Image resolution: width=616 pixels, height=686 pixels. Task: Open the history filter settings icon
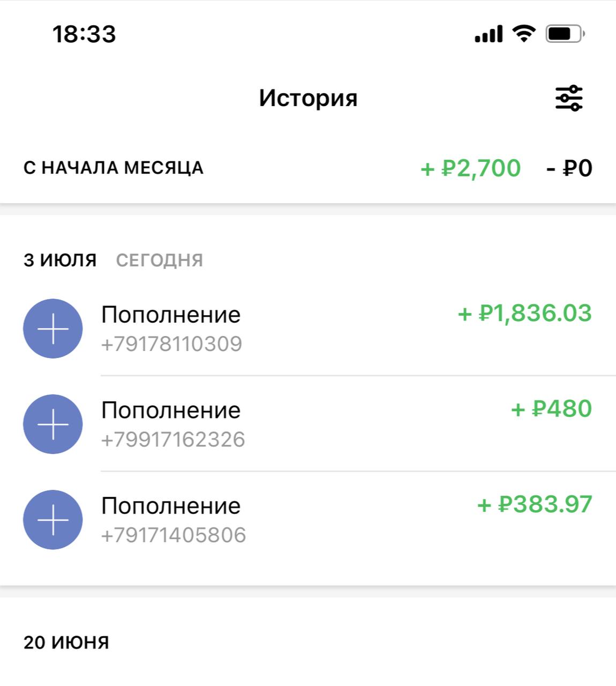click(x=568, y=98)
